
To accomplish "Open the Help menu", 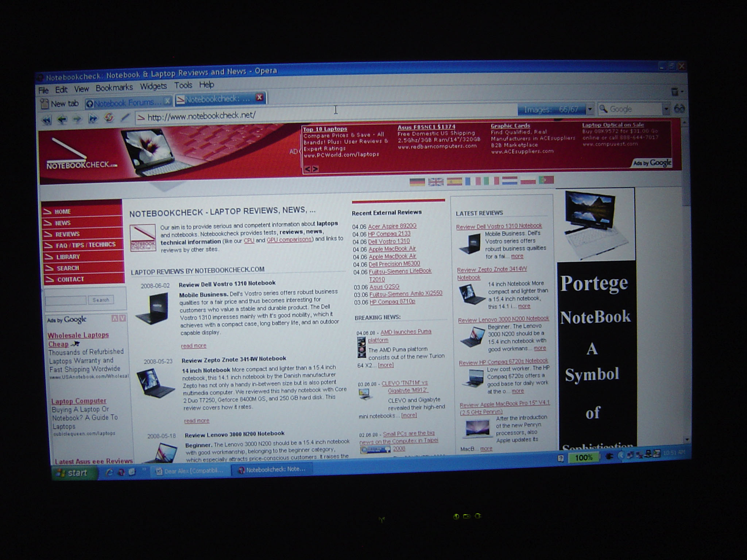I will click(206, 85).
